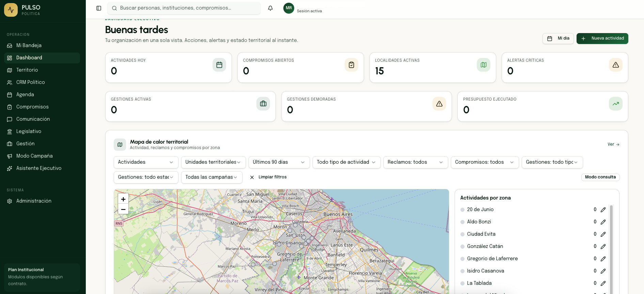Click the Pulso Política logo icon
The width and height of the screenshot is (644, 294).
click(x=11, y=10)
